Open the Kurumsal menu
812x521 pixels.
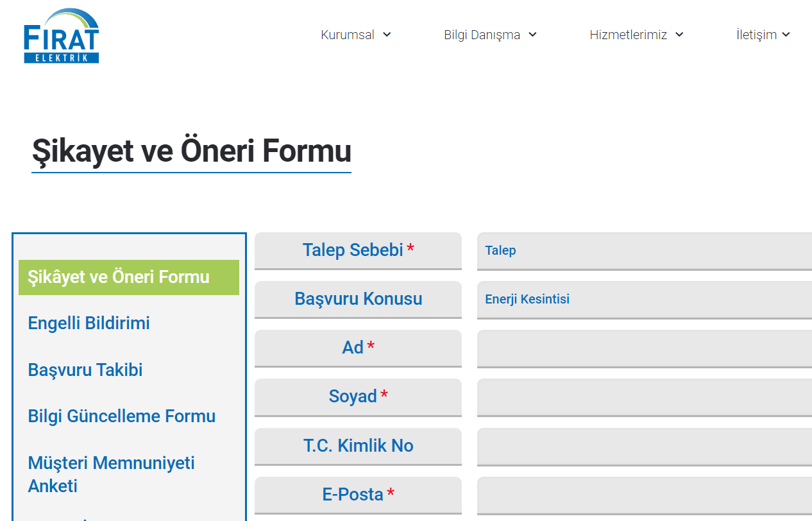click(x=348, y=35)
